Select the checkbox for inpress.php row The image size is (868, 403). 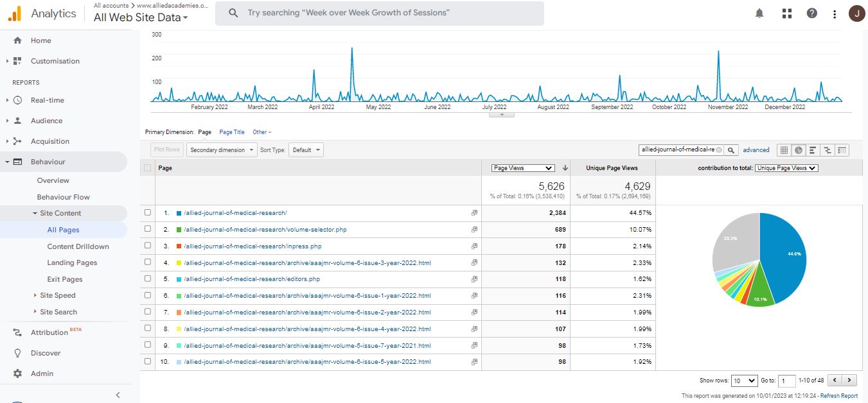148,246
